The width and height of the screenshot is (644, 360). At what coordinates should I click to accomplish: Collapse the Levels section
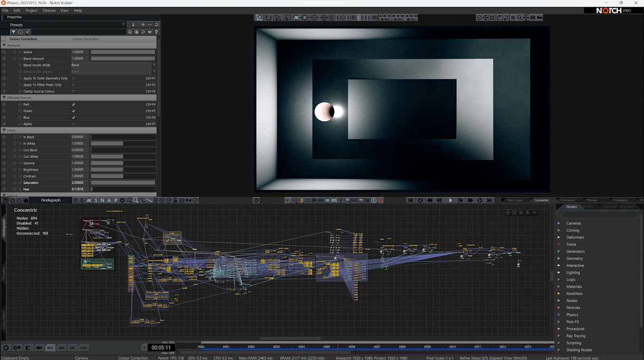click(x=4, y=130)
